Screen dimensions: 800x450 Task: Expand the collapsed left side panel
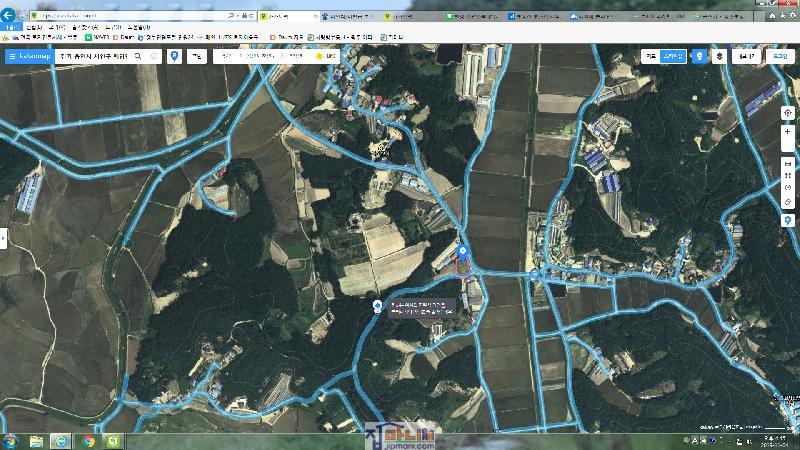pos(3,238)
